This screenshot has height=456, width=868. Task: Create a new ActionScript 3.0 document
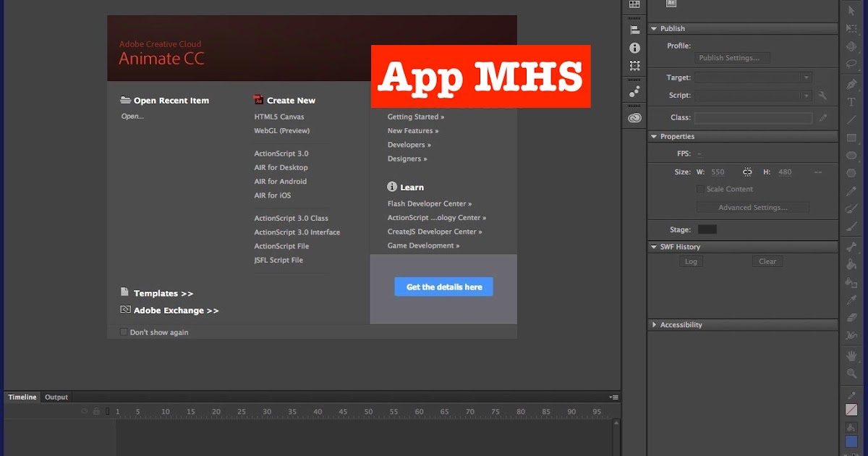pyautogui.click(x=281, y=153)
